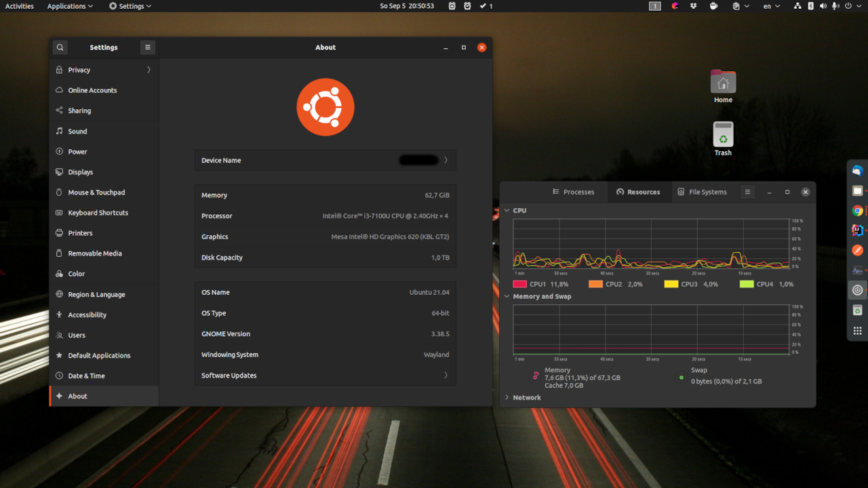
Task: Open the Dropbox tray icon
Action: 693,6
